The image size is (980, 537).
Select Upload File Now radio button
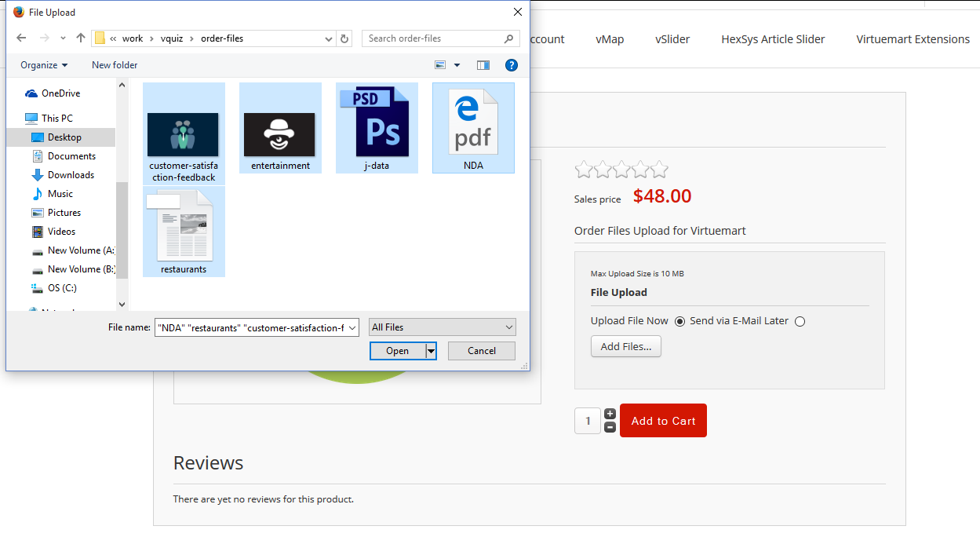679,321
